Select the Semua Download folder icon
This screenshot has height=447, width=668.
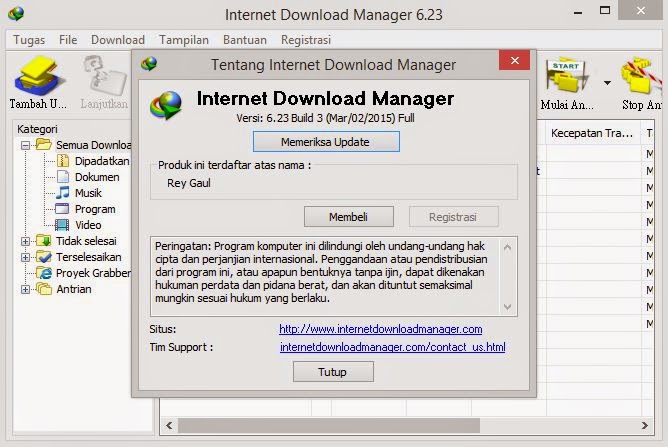tap(43, 144)
